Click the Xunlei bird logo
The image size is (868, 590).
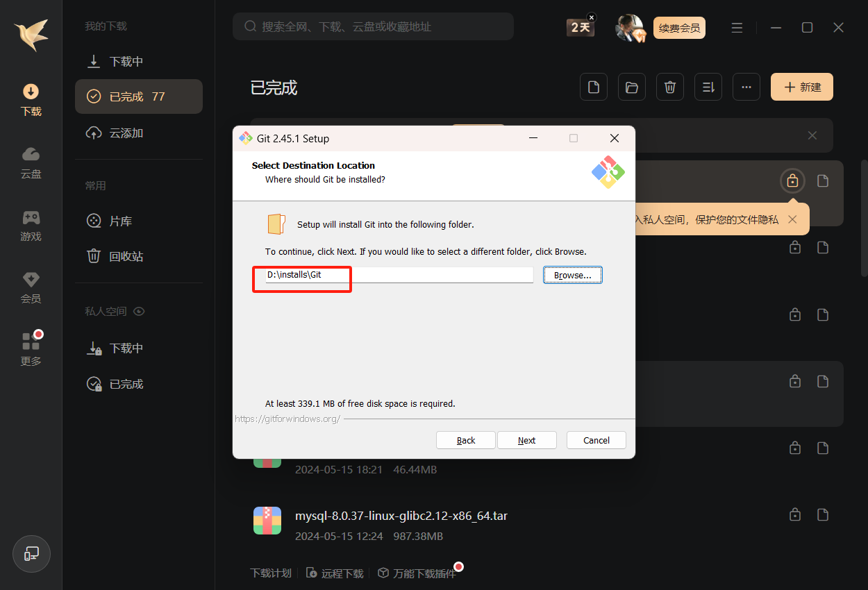pos(31,34)
